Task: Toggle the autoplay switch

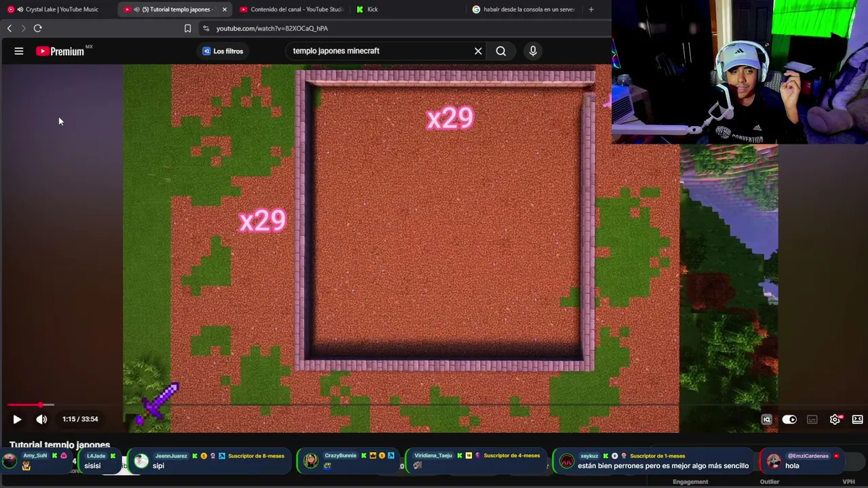Action: (x=789, y=420)
